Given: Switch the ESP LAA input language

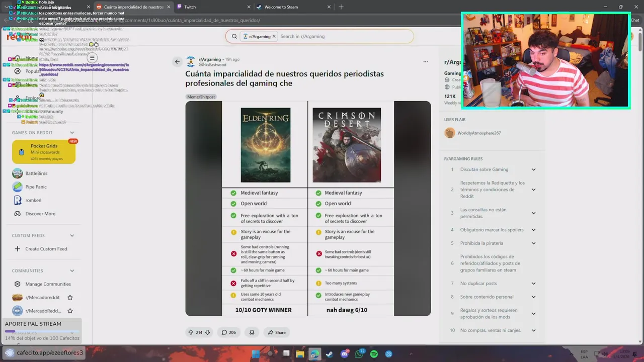Looking at the screenshot, I should [584, 354].
